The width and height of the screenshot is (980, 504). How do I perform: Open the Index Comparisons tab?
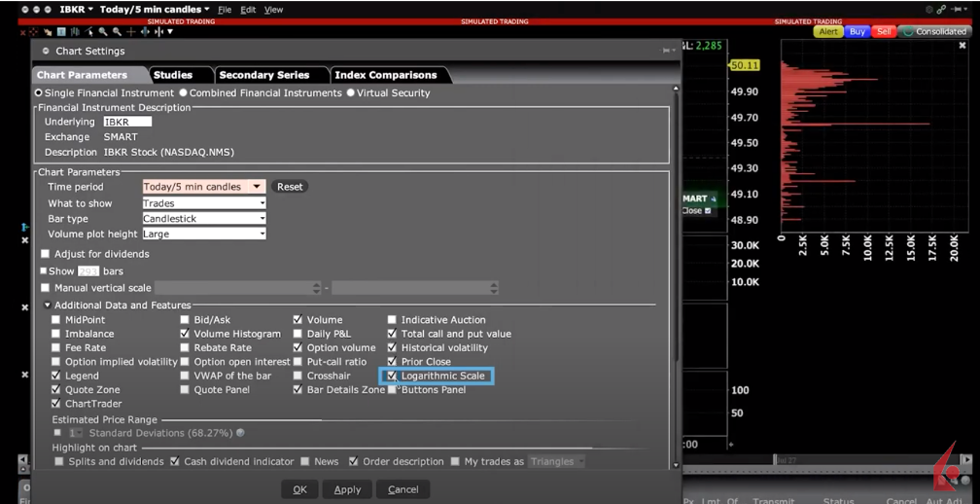click(x=385, y=75)
